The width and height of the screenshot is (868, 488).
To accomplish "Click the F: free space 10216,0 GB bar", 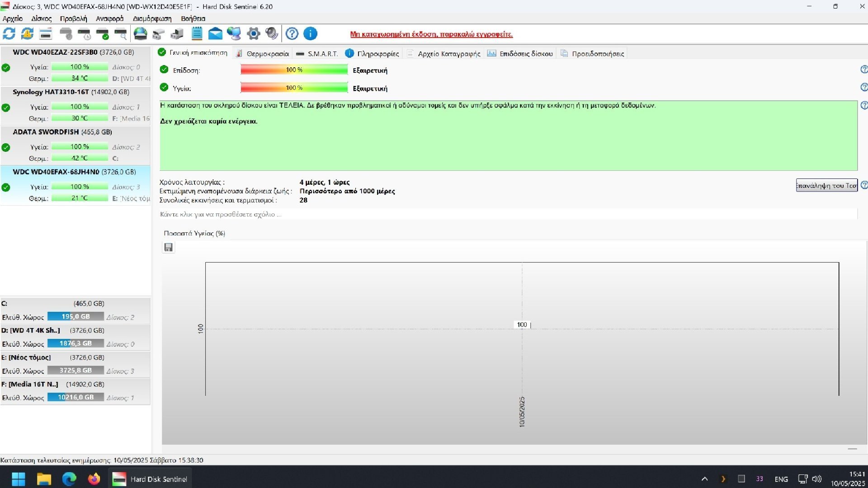I will tap(75, 397).
